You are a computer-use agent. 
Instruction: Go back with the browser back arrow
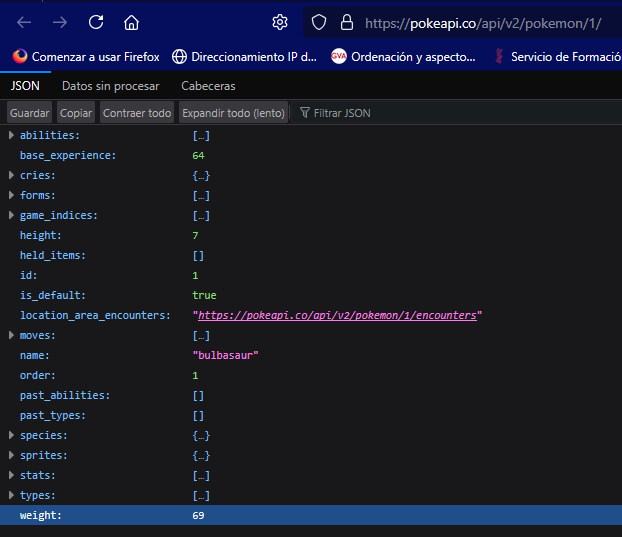[24, 23]
